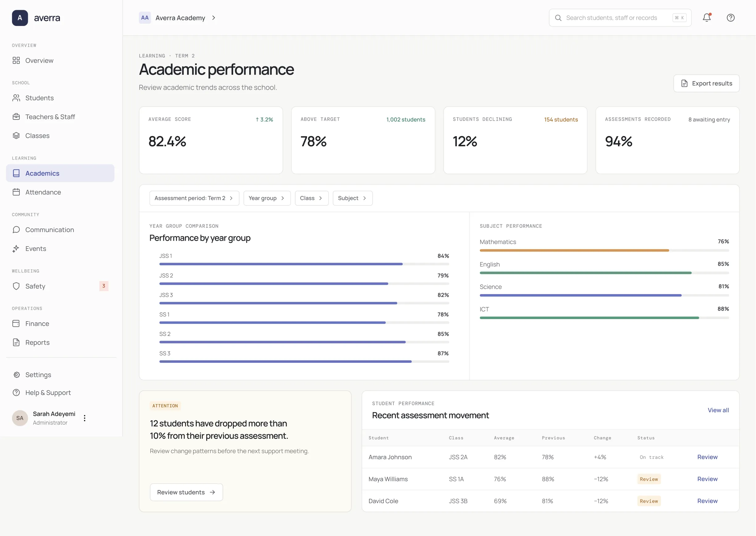Click the Safety shield icon
This screenshot has height=536, width=756.
pyautogui.click(x=16, y=286)
